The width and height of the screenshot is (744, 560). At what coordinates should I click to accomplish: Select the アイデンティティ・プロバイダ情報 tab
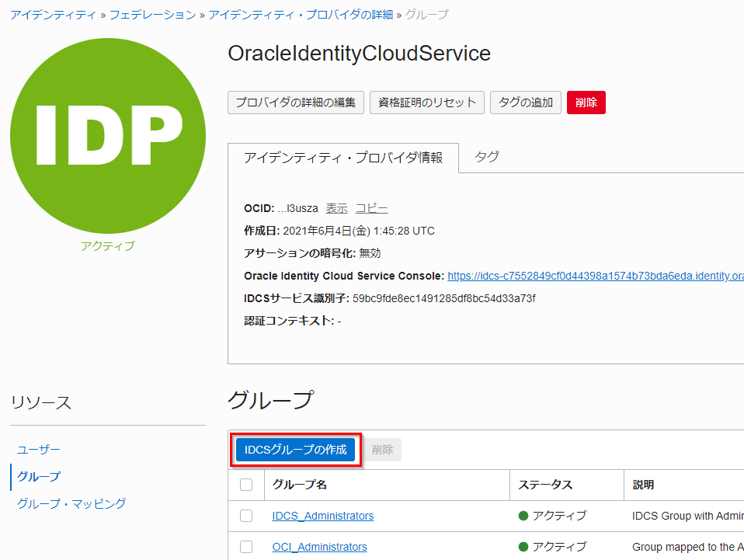pos(343,158)
